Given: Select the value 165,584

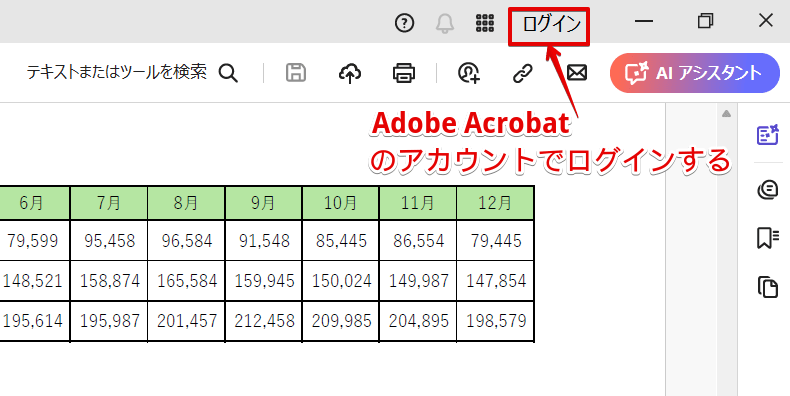Looking at the screenshot, I should (187, 281).
